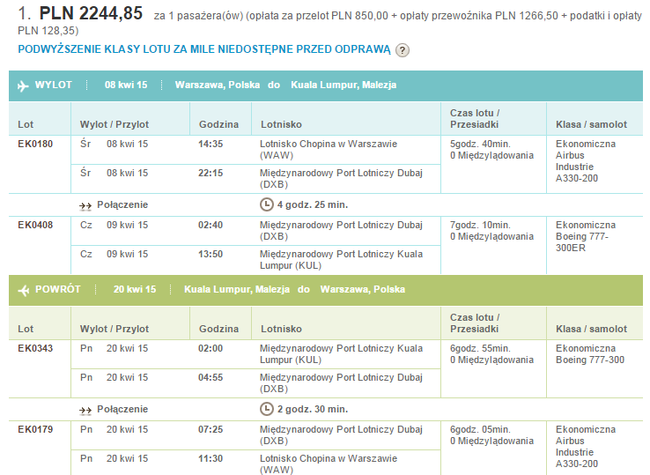
Task: Click the return date 20 kwi 15 in the header
Action: pos(135,289)
